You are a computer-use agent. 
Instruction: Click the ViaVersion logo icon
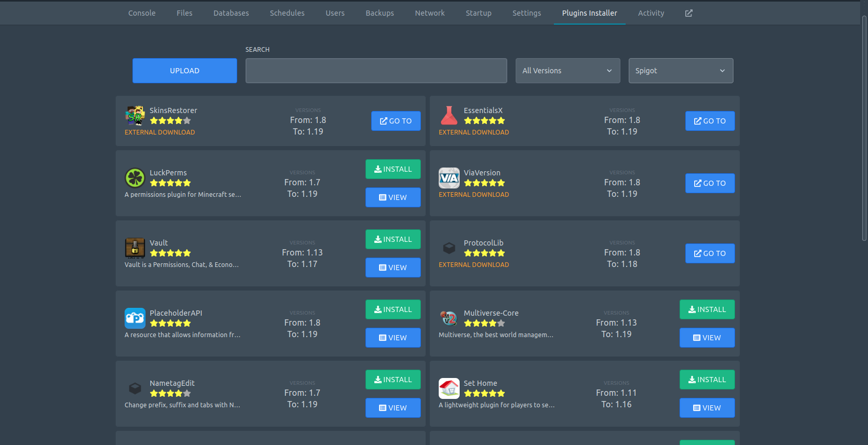(x=449, y=178)
